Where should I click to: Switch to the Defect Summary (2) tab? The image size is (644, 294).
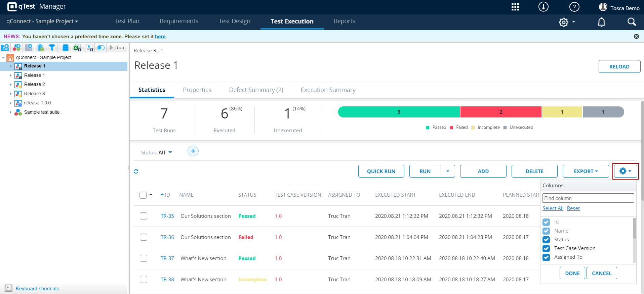click(256, 90)
